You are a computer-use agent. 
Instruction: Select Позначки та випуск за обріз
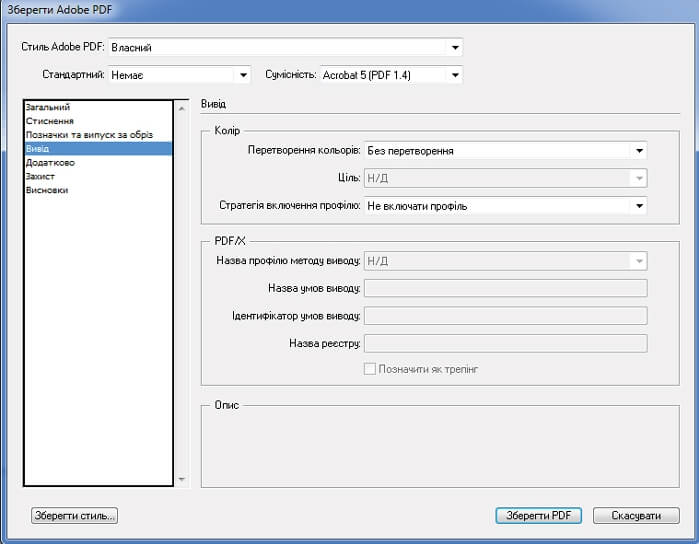89,135
